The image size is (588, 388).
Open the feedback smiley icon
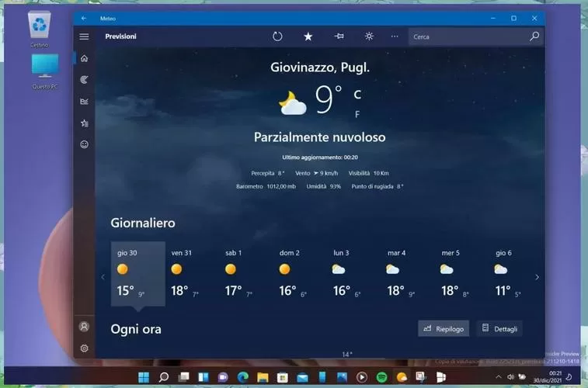pyautogui.click(x=85, y=144)
